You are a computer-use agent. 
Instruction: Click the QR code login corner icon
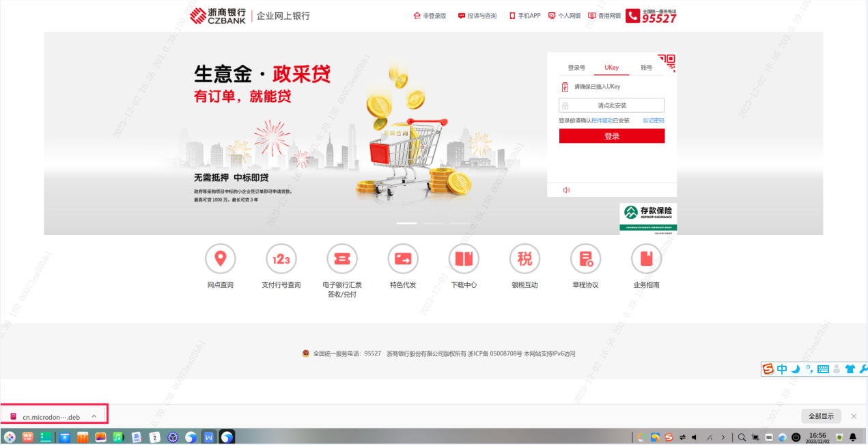667,63
